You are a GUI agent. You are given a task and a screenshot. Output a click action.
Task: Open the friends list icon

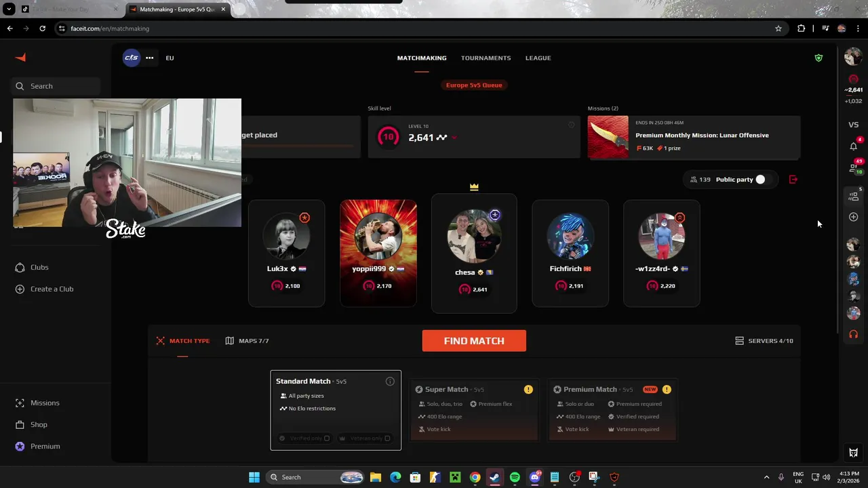[x=853, y=167]
